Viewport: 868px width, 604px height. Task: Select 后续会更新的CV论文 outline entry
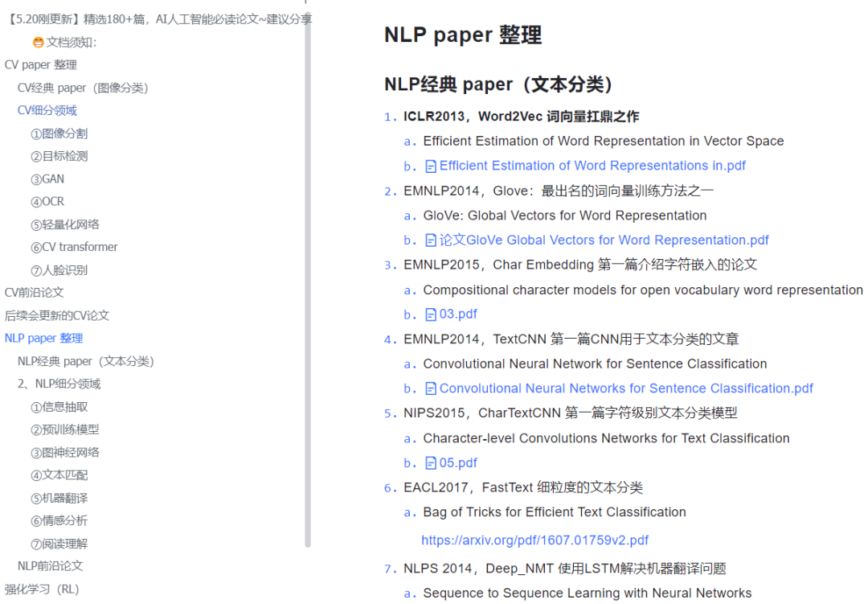coord(57,316)
